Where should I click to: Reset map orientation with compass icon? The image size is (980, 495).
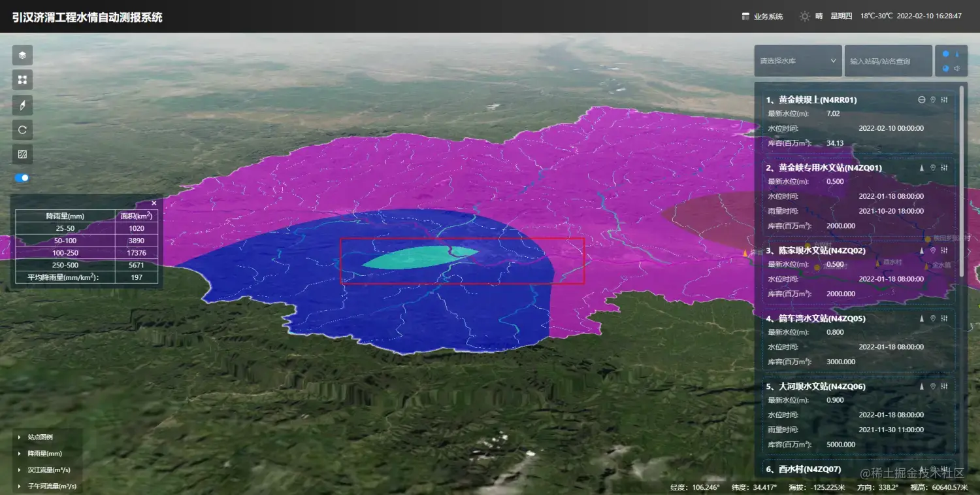tap(22, 105)
